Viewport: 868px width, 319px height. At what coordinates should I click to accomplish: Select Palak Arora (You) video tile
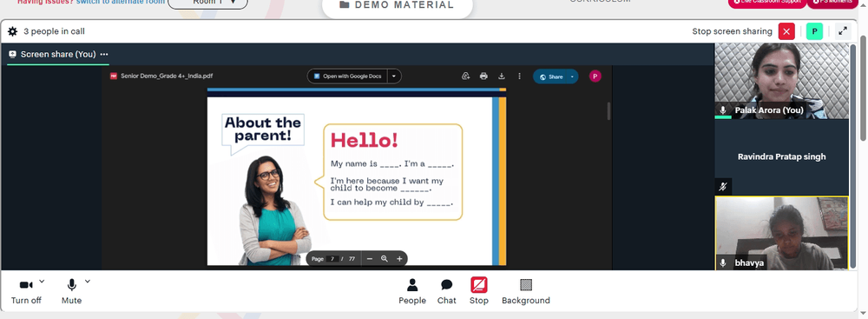pos(781,81)
